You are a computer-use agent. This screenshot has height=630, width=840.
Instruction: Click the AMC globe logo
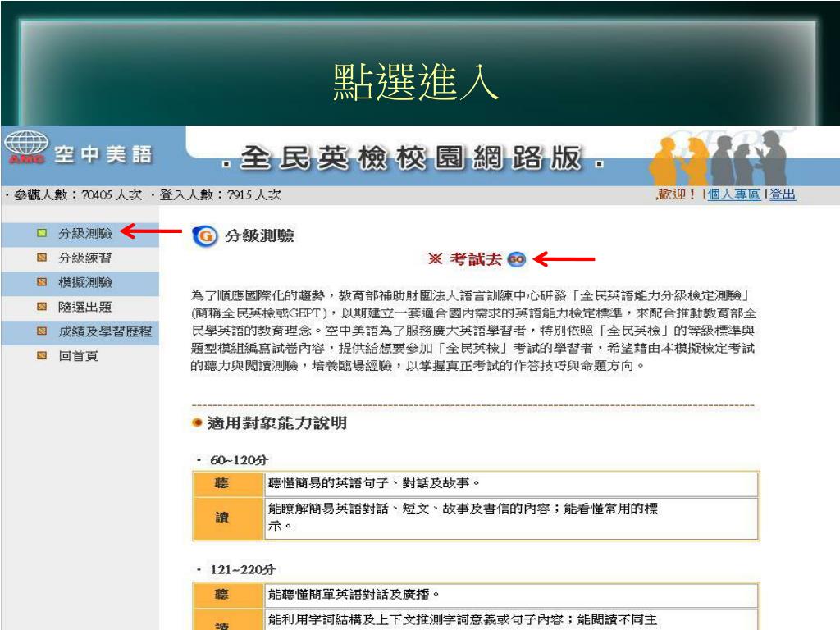coord(25,148)
